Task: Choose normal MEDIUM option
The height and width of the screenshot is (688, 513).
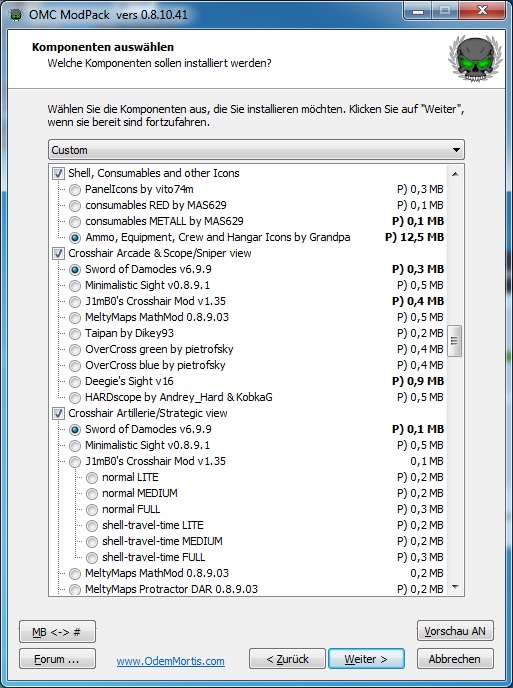Action: 92,494
